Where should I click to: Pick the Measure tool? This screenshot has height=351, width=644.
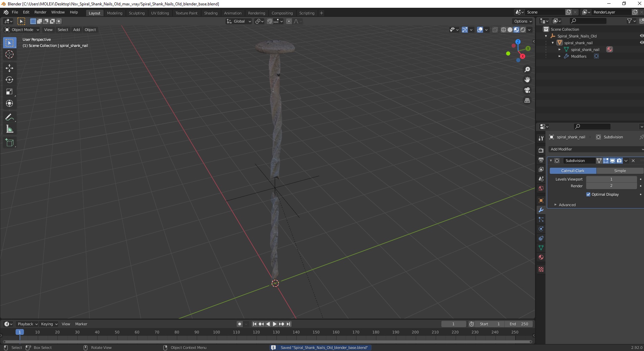click(x=9, y=129)
